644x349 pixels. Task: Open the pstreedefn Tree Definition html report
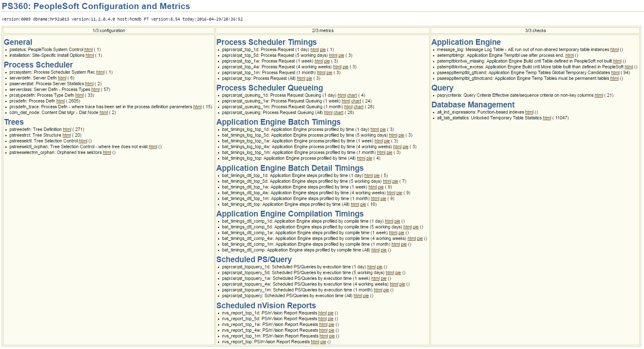pyautogui.click(x=67, y=129)
